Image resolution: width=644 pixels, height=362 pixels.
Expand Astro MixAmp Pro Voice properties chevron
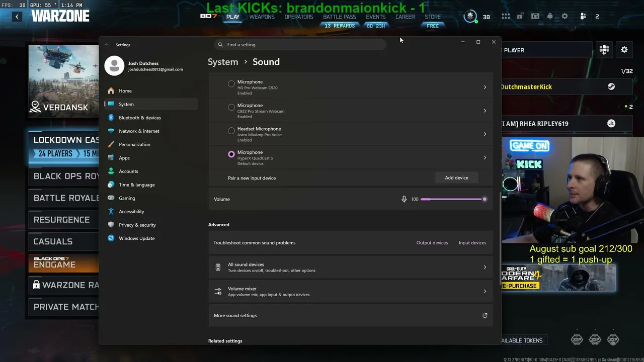coord(485,134)
